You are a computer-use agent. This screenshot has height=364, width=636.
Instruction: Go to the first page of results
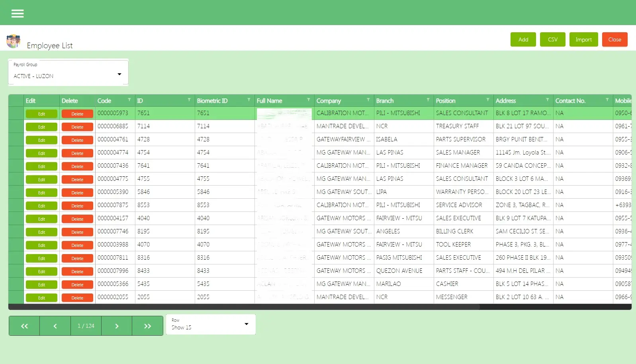pos(24,326)
